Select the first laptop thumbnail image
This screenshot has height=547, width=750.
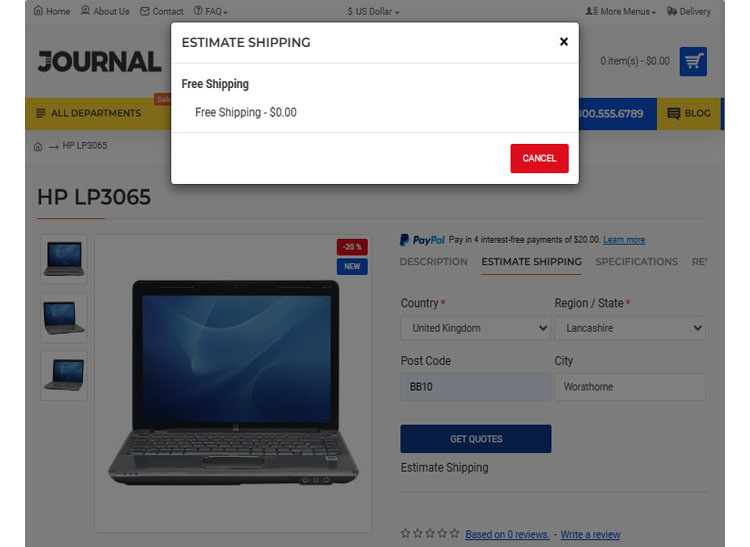pos(64,259)
